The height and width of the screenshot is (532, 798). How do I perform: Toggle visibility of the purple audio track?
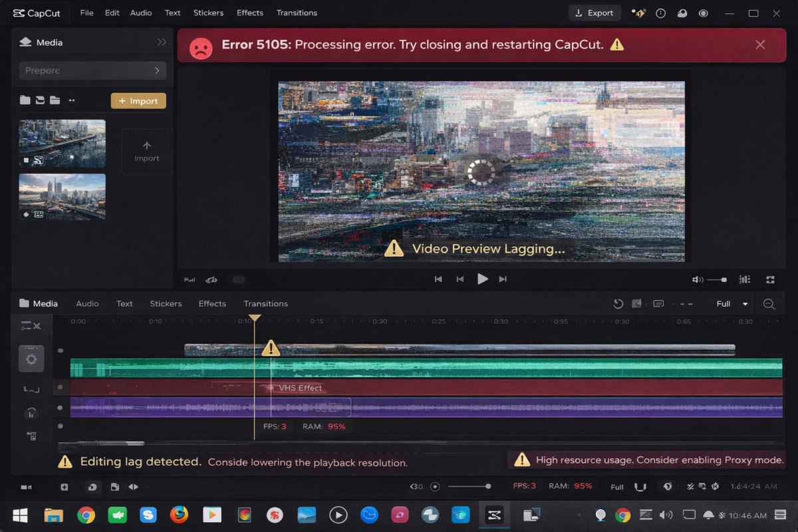(x=61, y=408)
